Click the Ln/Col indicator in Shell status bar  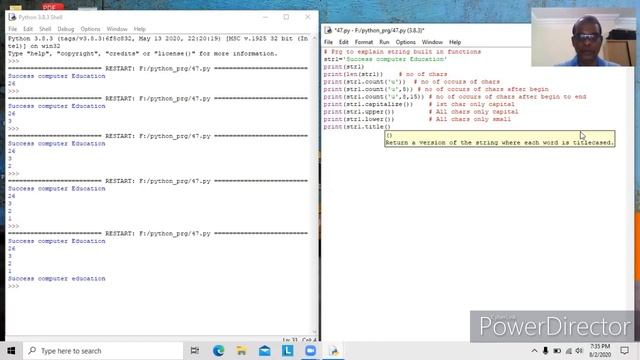point(299,340)
